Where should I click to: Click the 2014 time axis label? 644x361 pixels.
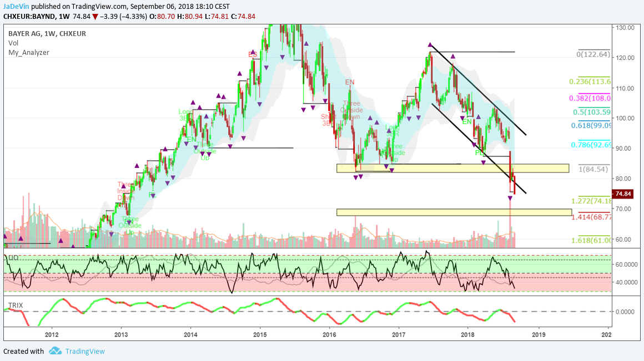pyautogui.click(x=190, y=334)
